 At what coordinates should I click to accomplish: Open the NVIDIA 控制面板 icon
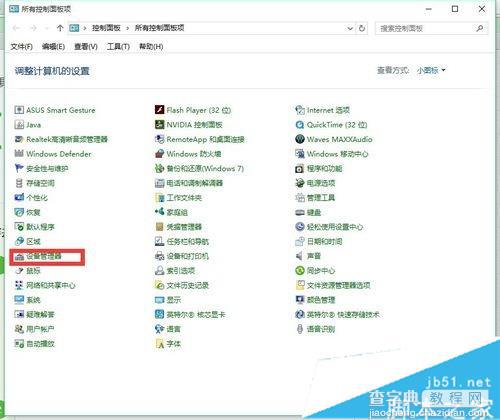(x=160, y=125)
